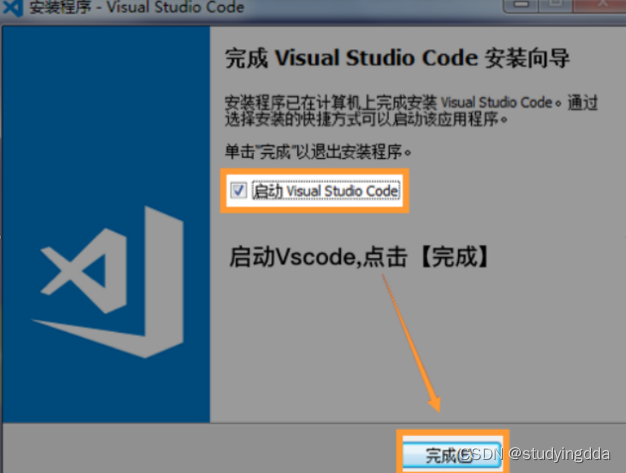The height and width of the screenshot is (473, 626).
Task: Minimize the installer window
Action: [521, 5]
